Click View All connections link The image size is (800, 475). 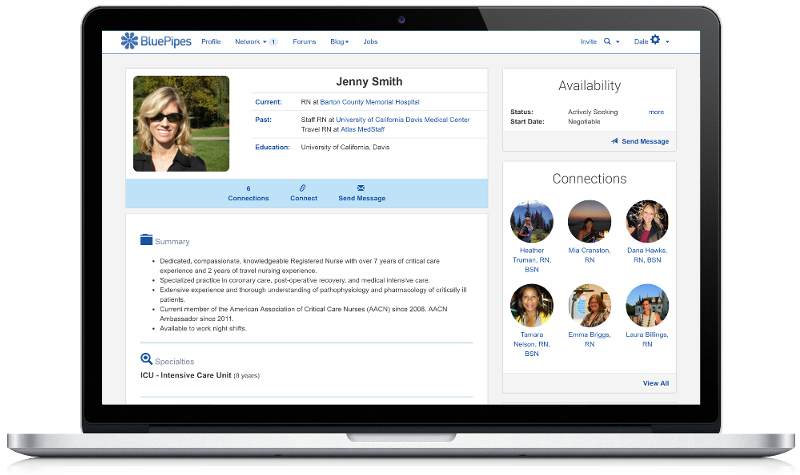click(656, 383)
